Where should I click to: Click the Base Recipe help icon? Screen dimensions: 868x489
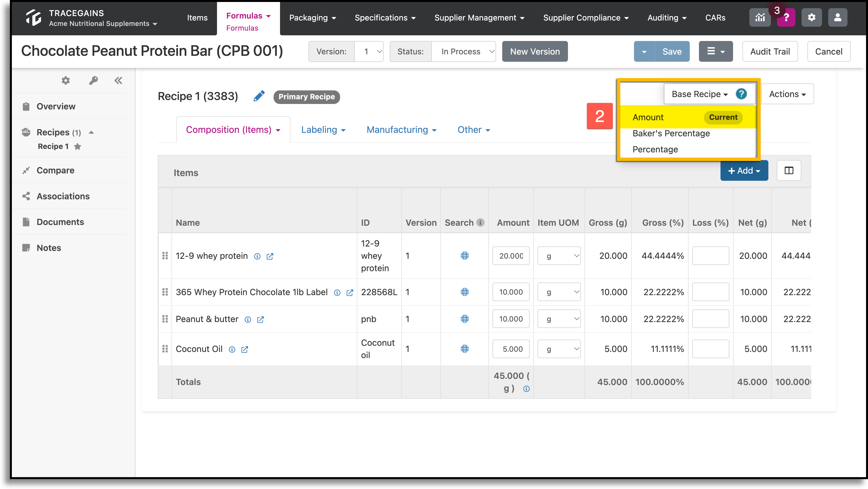coord(741,94)
